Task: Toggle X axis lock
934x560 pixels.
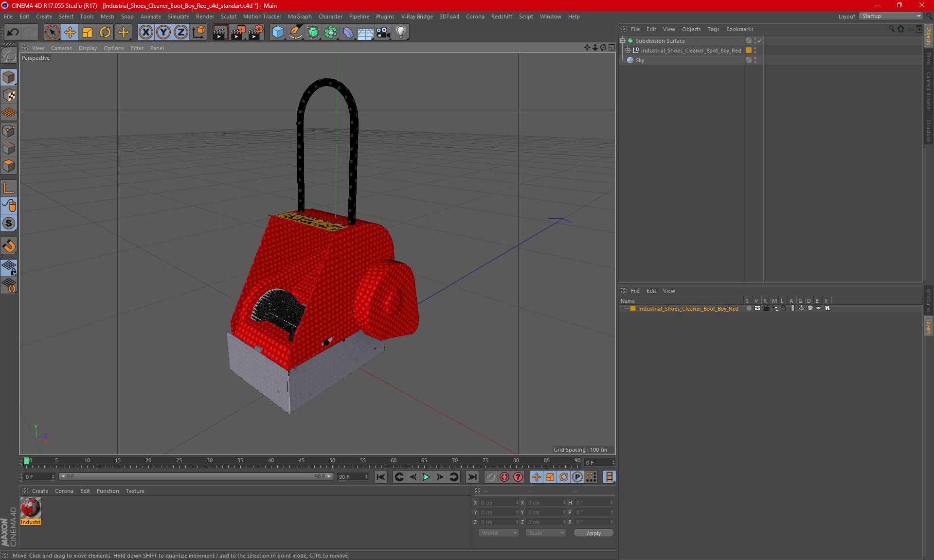Action: point(145,33)
